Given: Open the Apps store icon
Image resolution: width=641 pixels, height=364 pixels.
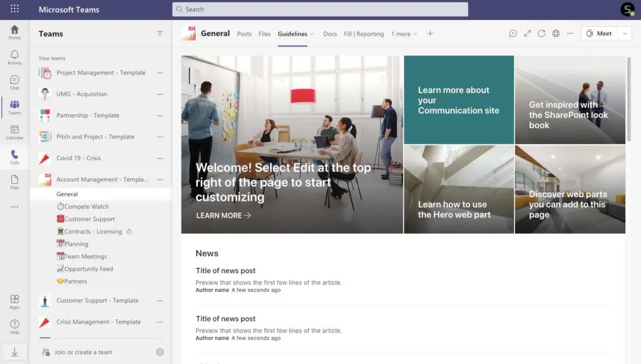Looking at the screenshot, I should click(x=15, y=301).
